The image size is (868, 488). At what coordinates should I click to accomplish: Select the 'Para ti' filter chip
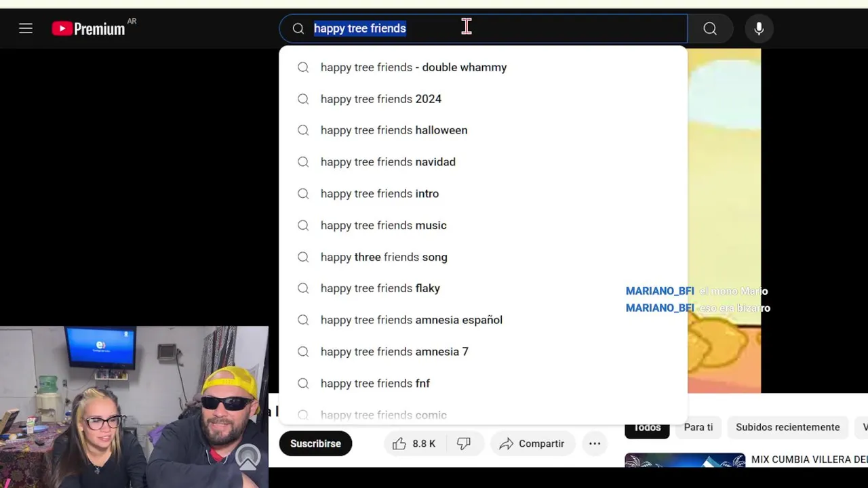coord(698,427)
